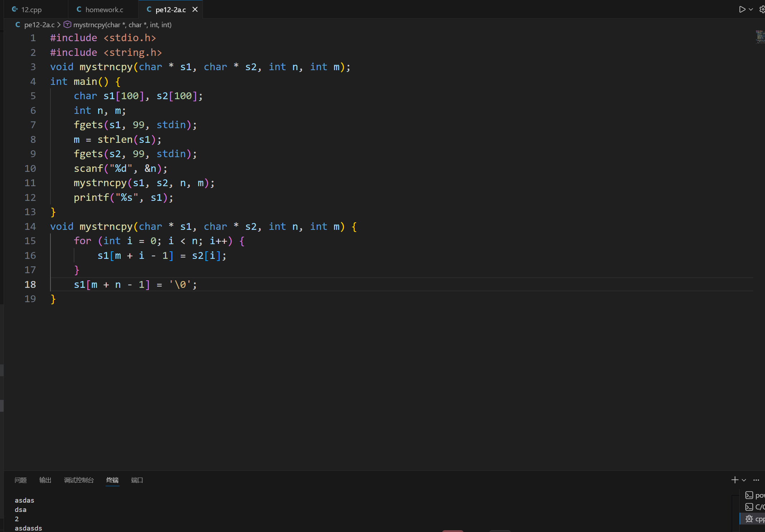765x532 pixels.
Task: Open the run options dropdown arrow
Action: (x=751, y=9)
